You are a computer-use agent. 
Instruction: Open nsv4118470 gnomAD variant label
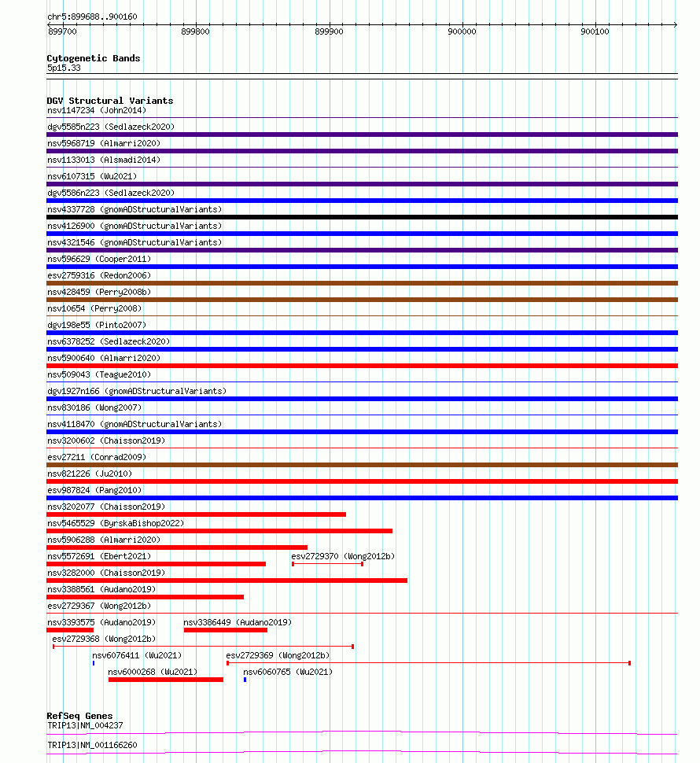[134, 425]
